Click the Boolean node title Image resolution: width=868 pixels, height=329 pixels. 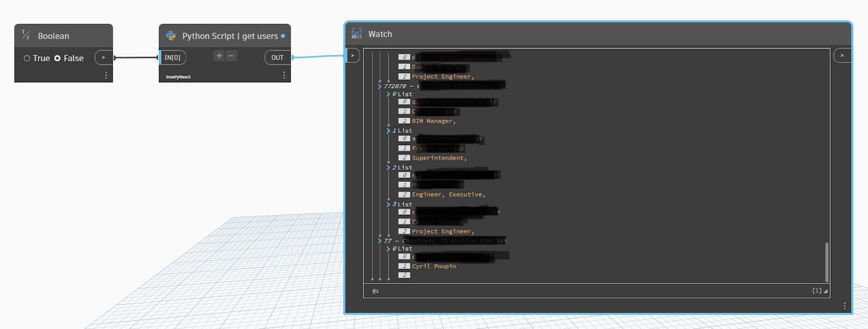pos(54,36)
